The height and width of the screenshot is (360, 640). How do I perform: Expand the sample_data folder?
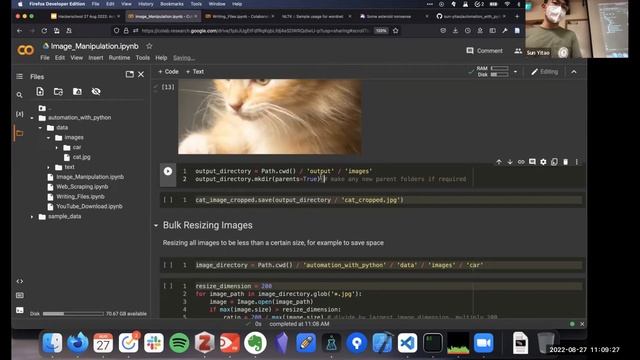point(32,216)
